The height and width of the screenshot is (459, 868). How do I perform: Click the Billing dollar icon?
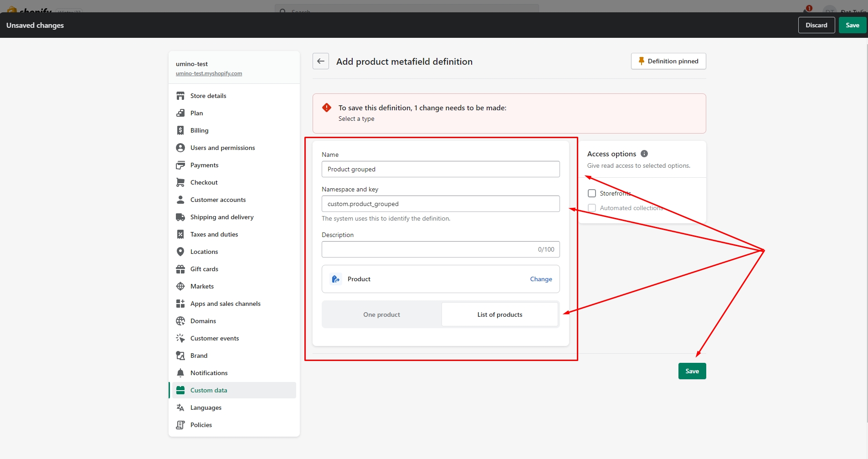tap(180, 130)
